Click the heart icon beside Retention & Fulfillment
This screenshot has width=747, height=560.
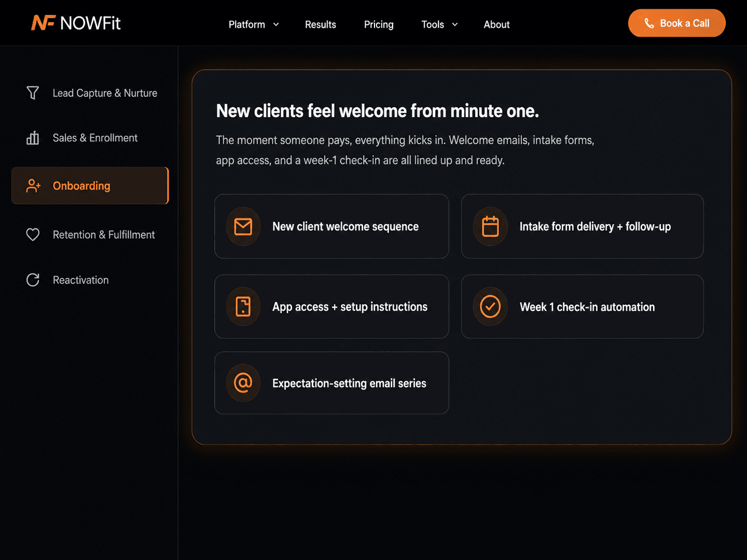coord(33,235)
